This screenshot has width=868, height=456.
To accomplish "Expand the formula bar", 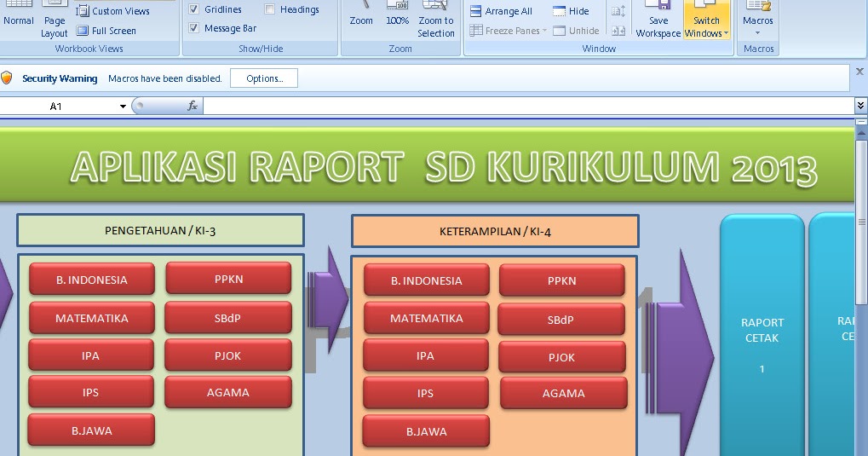I will tap(860, 106).
